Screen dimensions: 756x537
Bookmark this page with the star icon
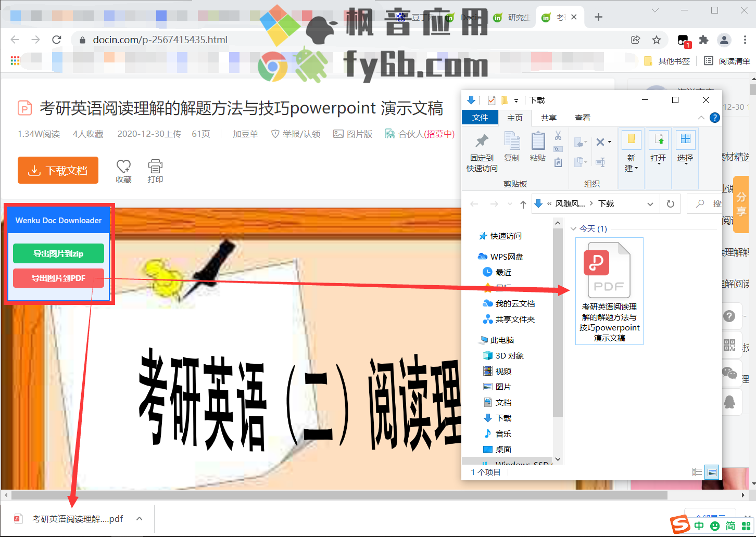tap(657, 40)
